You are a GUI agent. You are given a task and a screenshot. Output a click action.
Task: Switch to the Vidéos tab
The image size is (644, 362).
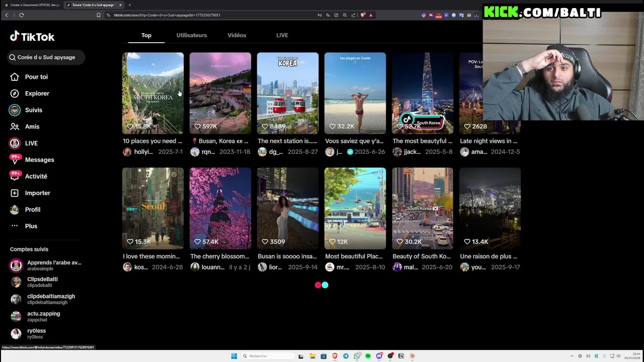237,35
